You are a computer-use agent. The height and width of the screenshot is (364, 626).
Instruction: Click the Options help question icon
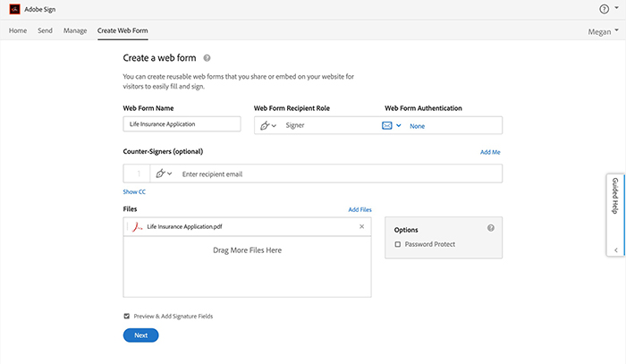click(491, 229)
